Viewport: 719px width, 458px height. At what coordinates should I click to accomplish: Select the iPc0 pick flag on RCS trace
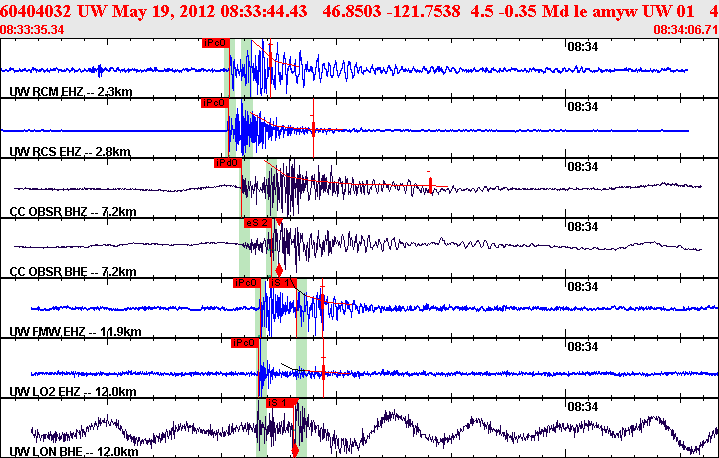point(215,103)
